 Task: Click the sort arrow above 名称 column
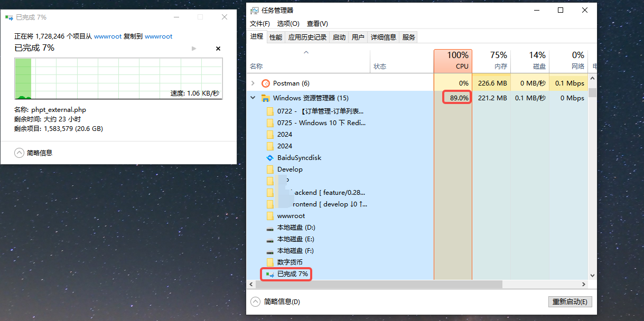306,53
